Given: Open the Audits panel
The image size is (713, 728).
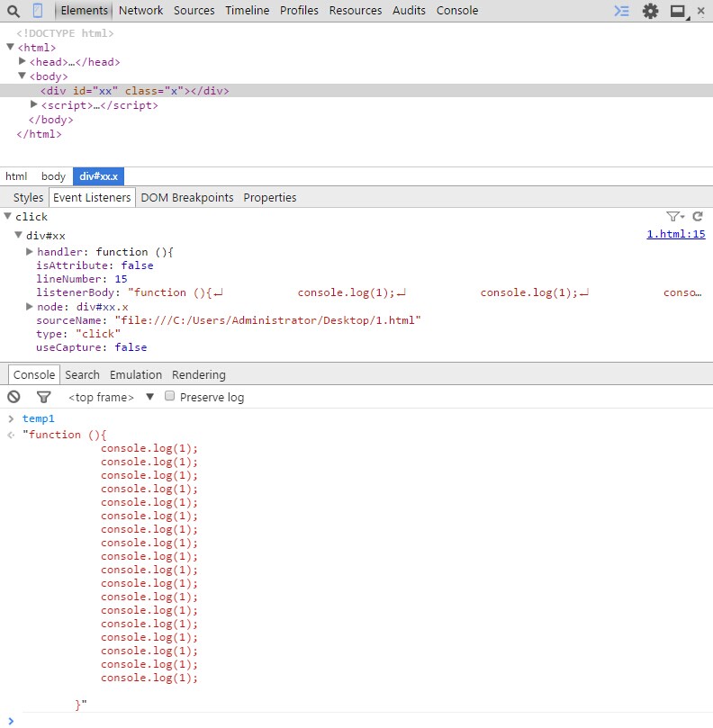Looking at the screenshot, I should (x=409, y=10).
